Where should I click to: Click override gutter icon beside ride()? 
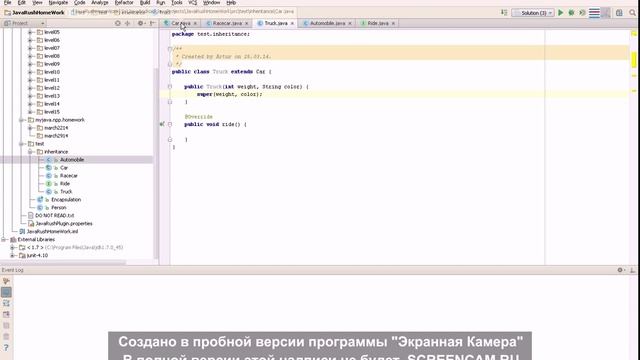[x=162, y=124]
